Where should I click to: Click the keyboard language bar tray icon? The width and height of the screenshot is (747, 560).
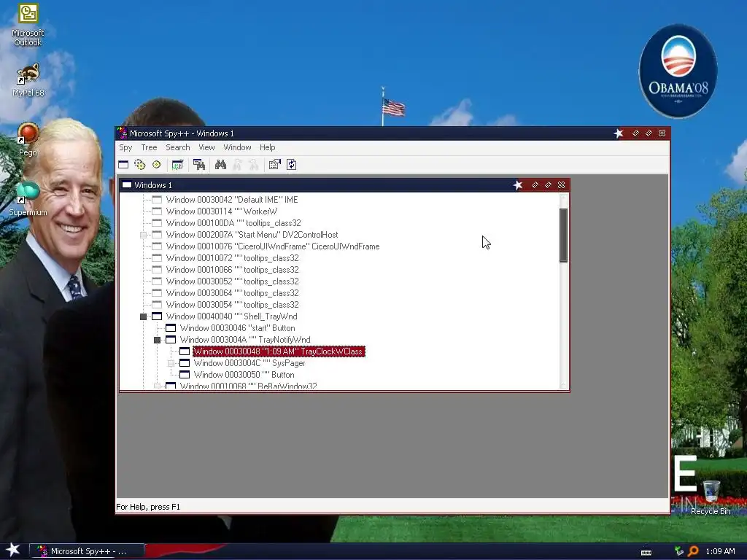(x=646, y=552)
